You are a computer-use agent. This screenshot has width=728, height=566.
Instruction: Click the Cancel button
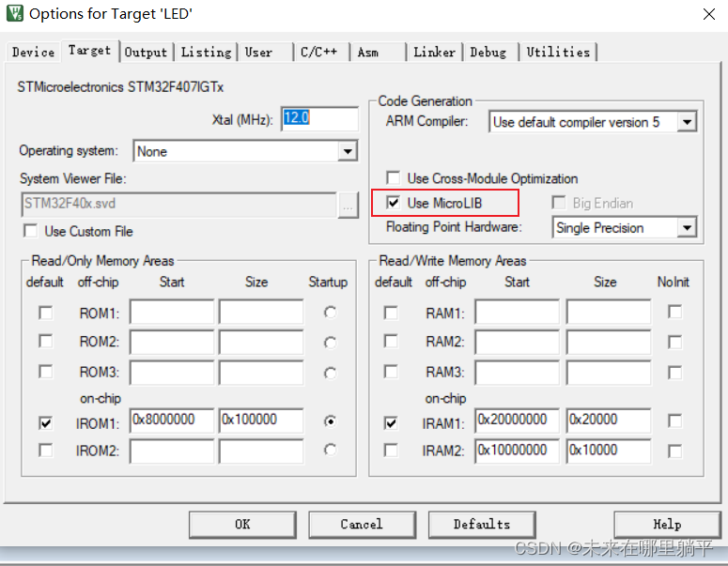362,525
